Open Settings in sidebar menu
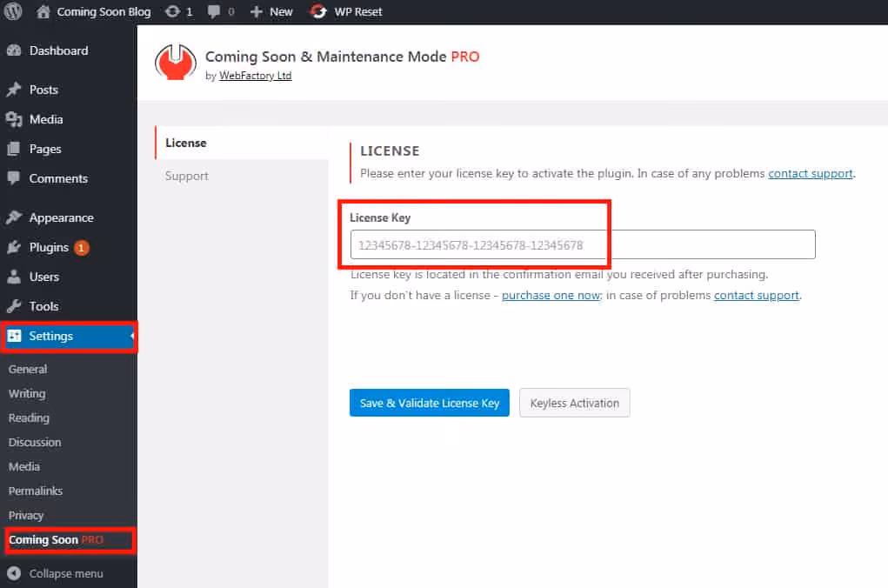The image size is (888, 588). click(x=69, y=336)
